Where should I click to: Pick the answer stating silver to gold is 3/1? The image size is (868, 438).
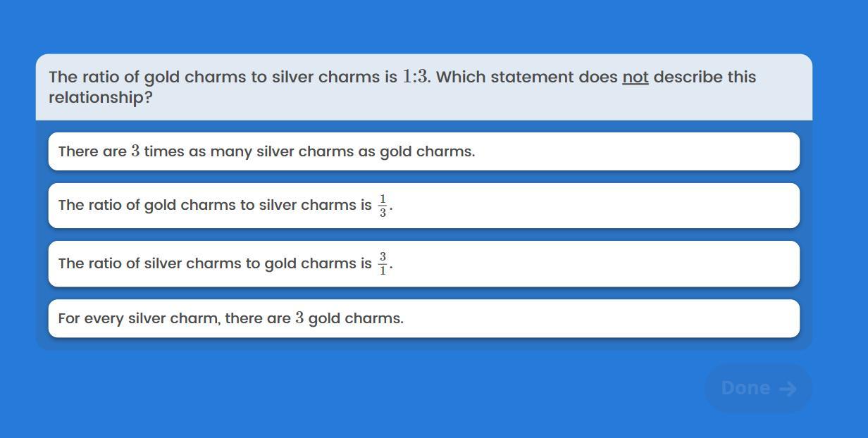pyautogui.click(x=423, y=263)
